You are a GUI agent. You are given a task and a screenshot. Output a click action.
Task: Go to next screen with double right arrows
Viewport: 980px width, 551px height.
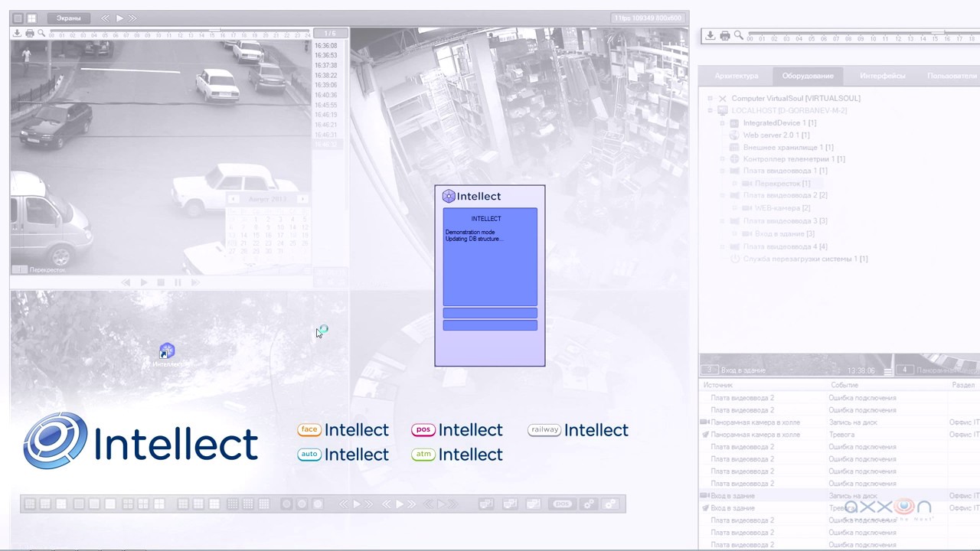[132, 18]
